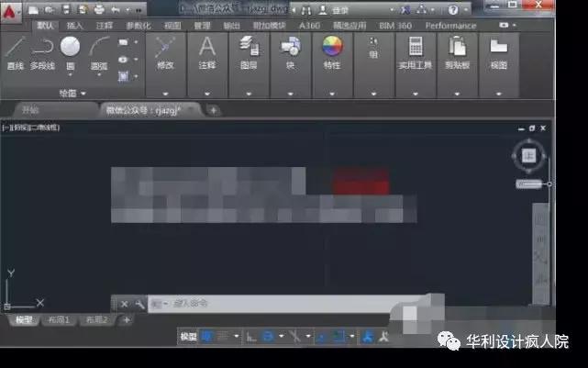Select the Line (直线) tool
588x368 pixels.
[x=16, y=53]
